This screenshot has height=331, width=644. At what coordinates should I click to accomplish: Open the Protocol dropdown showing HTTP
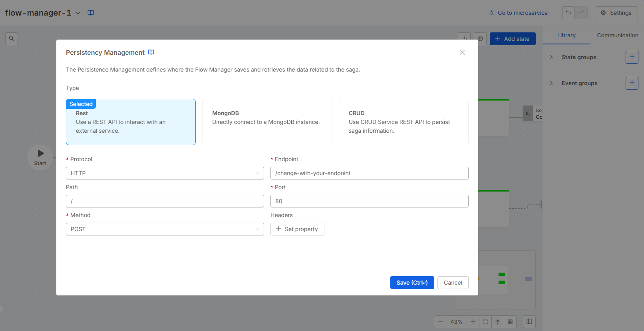pyautogui.click(x=165, y=173)
